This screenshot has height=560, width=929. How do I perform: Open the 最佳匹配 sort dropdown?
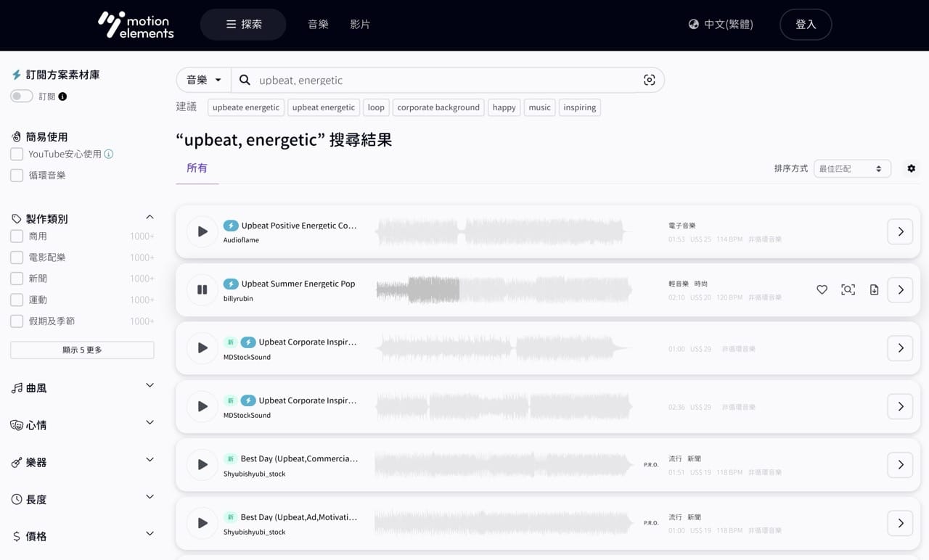click(x=852, y=168)
